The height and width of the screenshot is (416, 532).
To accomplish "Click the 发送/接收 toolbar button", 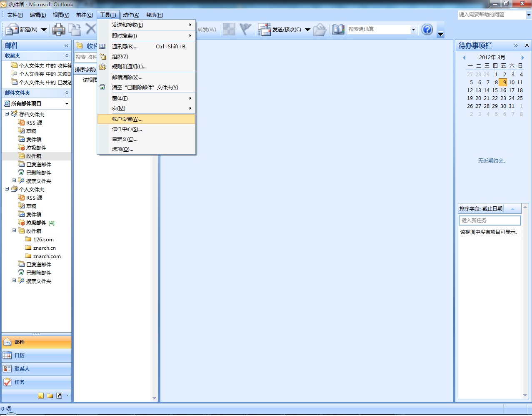I will point(280,30).
